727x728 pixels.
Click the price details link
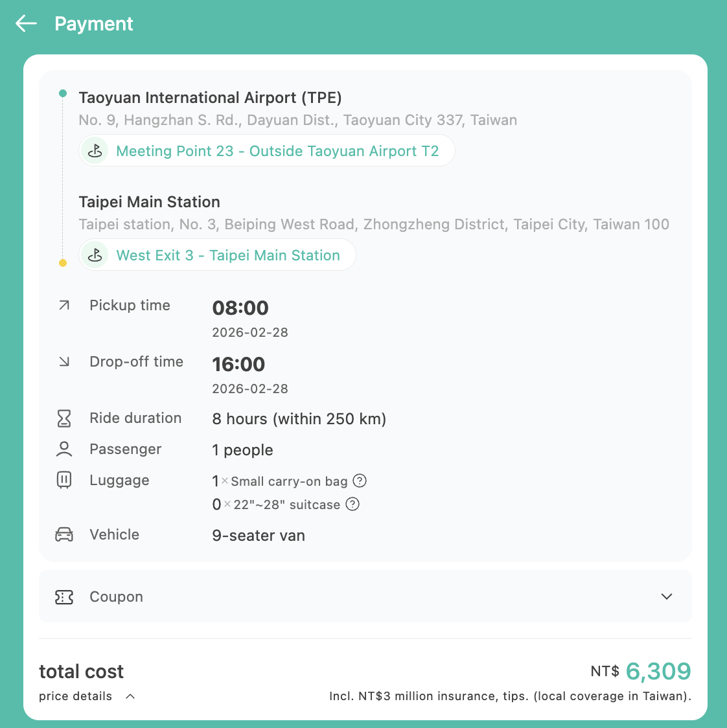[76, 696]
